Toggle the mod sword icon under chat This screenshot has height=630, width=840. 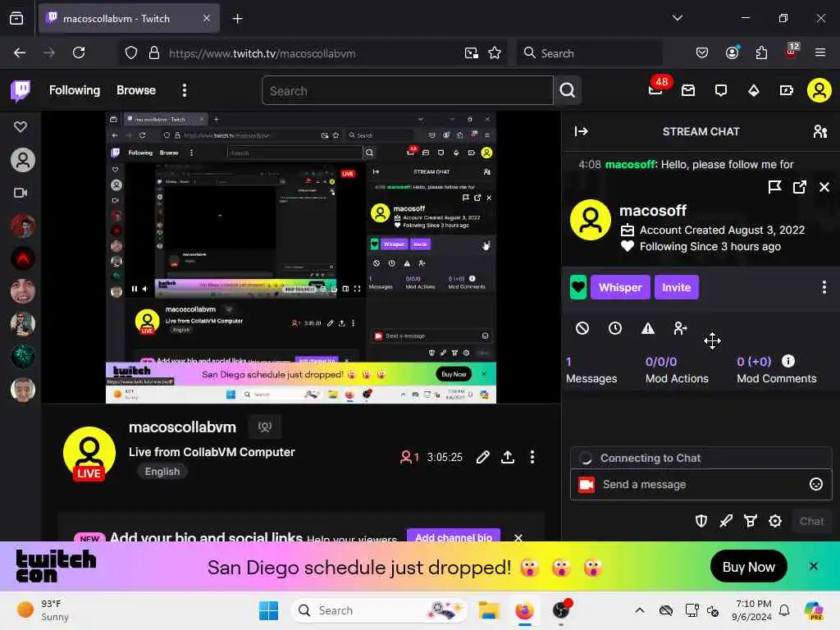726,521
